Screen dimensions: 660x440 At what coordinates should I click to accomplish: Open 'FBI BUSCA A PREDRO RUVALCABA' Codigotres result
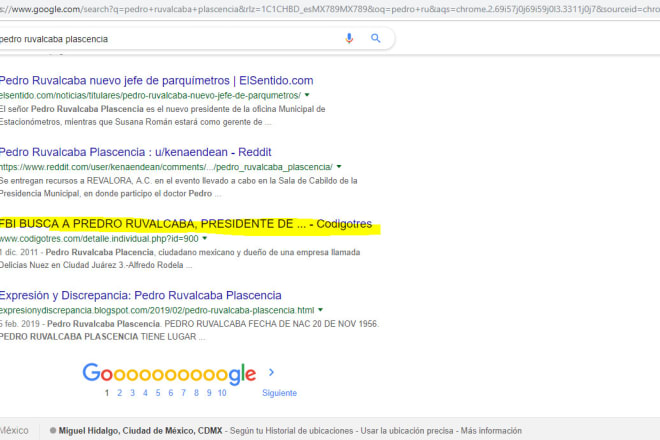click(x=186, y=224)
